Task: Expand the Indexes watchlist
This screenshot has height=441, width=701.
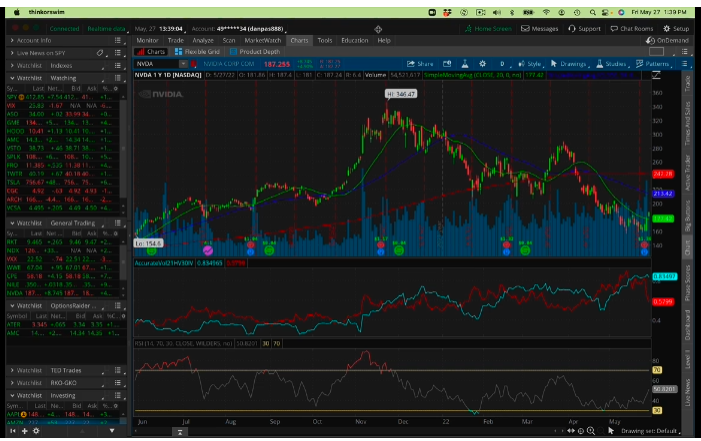Action: 12,65
